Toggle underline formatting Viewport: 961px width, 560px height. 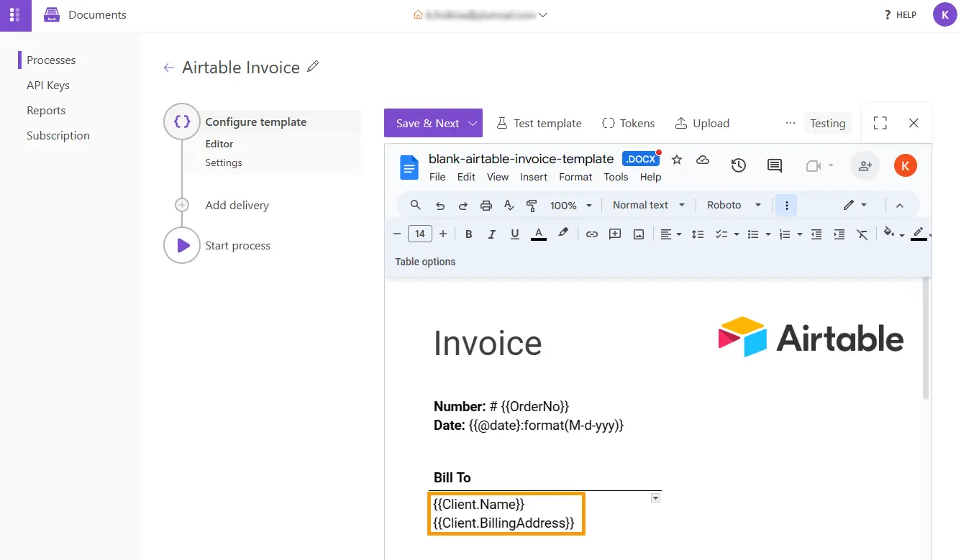515,234
